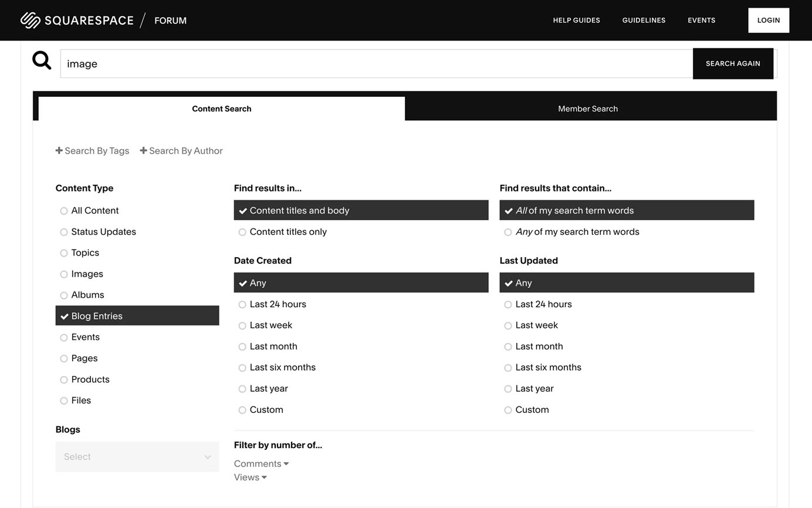Open the HELP GUIDES page

576,20
